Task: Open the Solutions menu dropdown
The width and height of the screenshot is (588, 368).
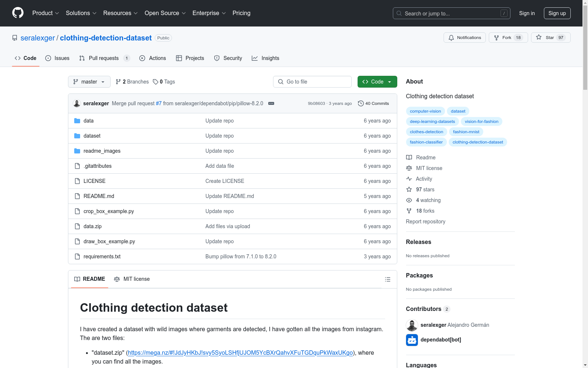Action: click(81, 13)
